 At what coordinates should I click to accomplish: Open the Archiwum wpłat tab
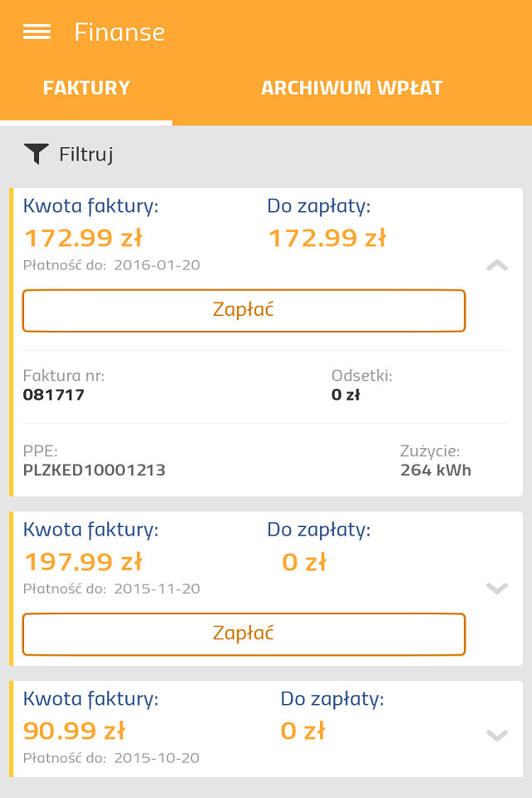352,88
